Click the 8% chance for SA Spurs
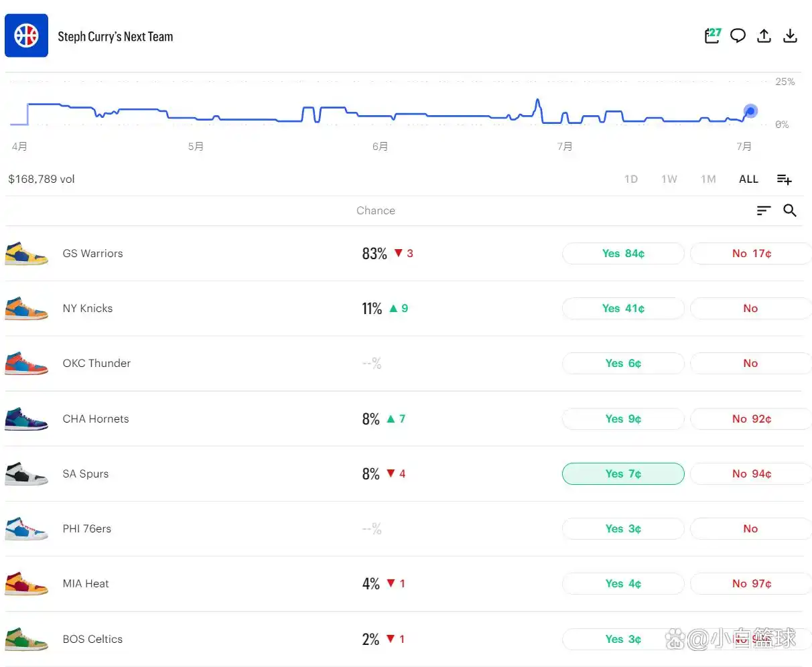 pyautogui.click(x=371, y=473)
